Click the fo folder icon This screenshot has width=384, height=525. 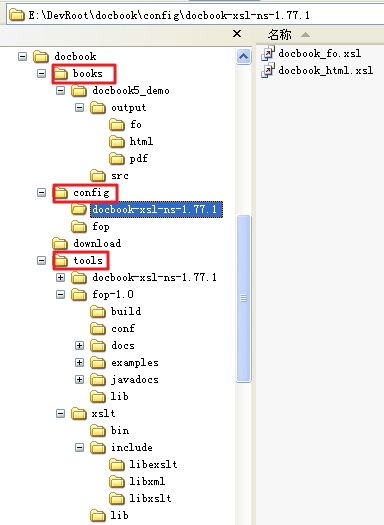point(117,125)
